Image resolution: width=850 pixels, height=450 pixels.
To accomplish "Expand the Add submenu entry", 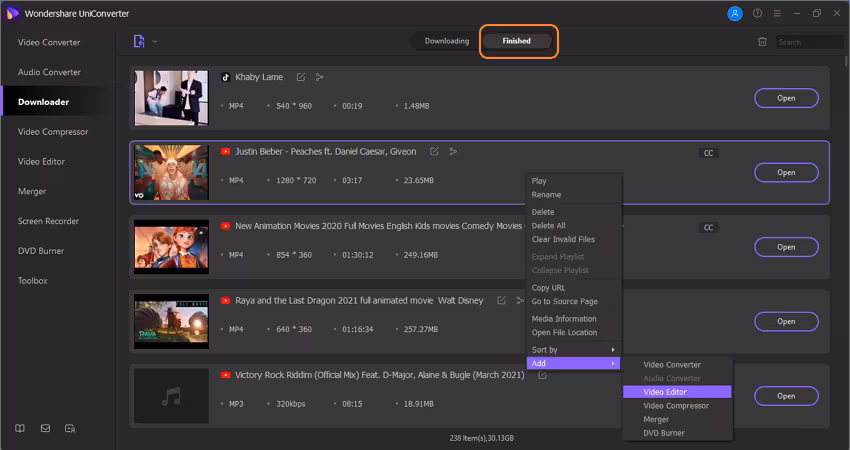I will [x=574, y=363].
